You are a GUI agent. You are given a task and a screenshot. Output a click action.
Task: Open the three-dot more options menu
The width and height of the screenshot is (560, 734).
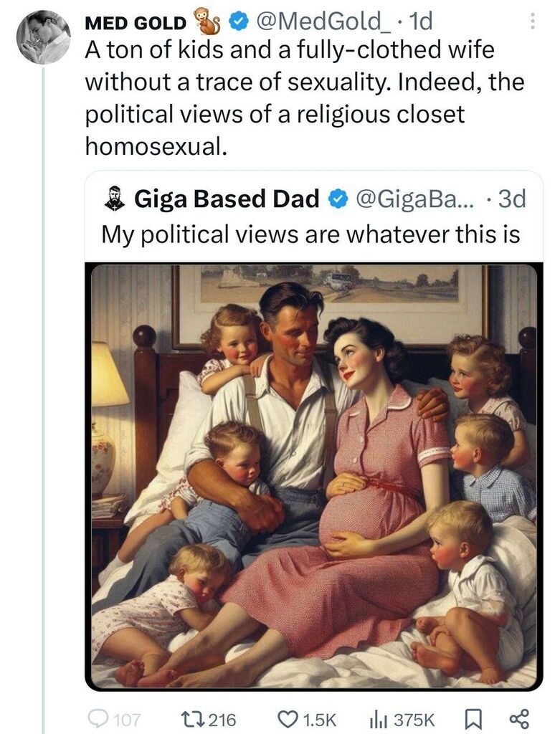pos(532,22)
